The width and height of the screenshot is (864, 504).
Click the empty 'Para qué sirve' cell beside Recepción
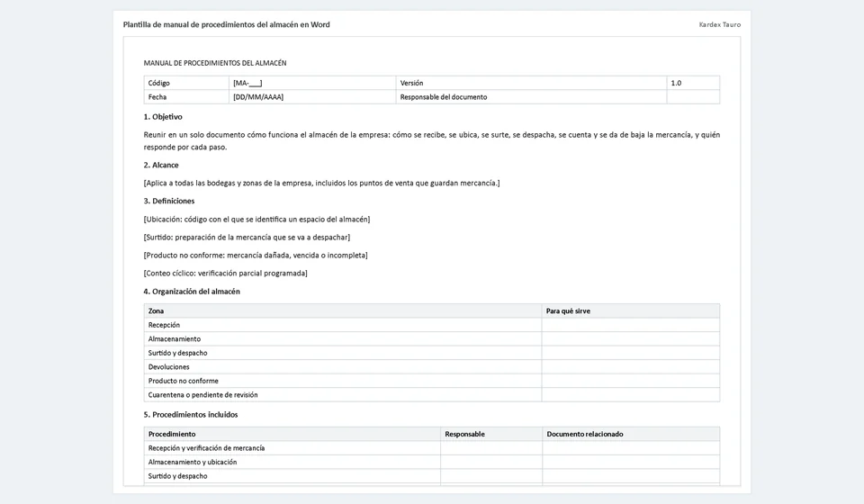click(x=630, y=325)
